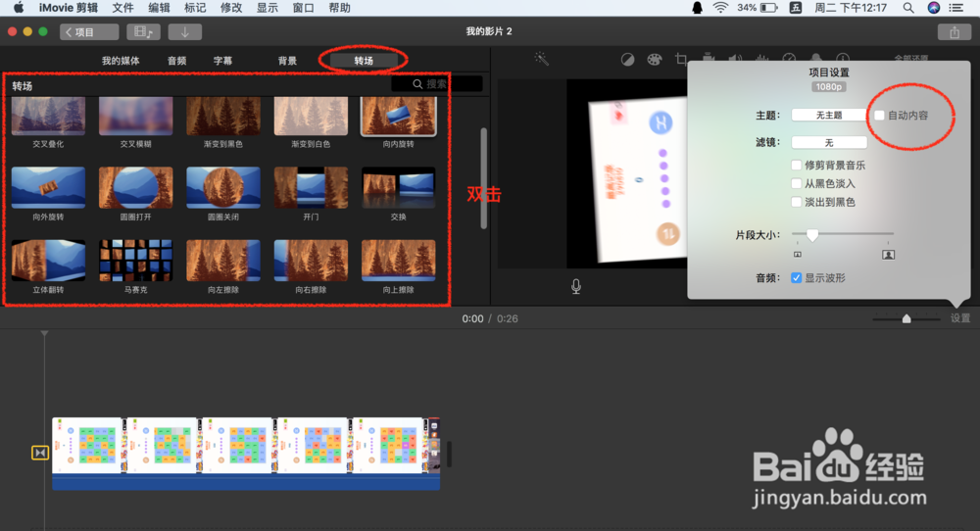Screen dimensions: 980x531
Task: Uncheck the 显示波形 checkbox
Action: click(x=796, y=278)
